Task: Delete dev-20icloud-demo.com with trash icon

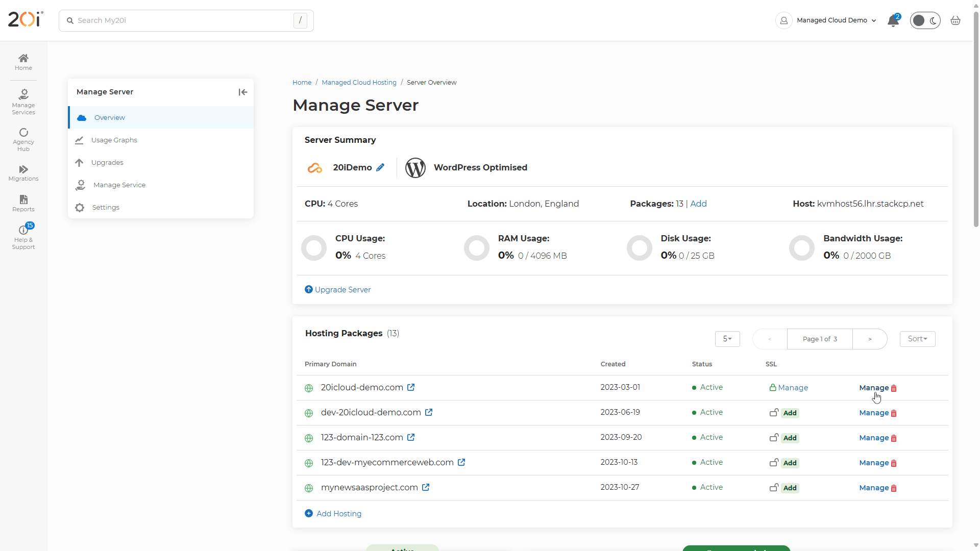Action: click(894, 413)
